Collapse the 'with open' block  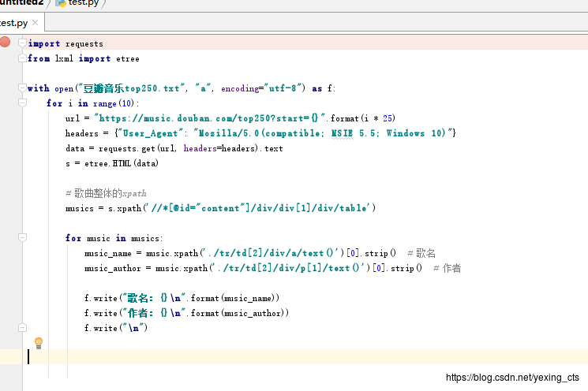(23, 88)
